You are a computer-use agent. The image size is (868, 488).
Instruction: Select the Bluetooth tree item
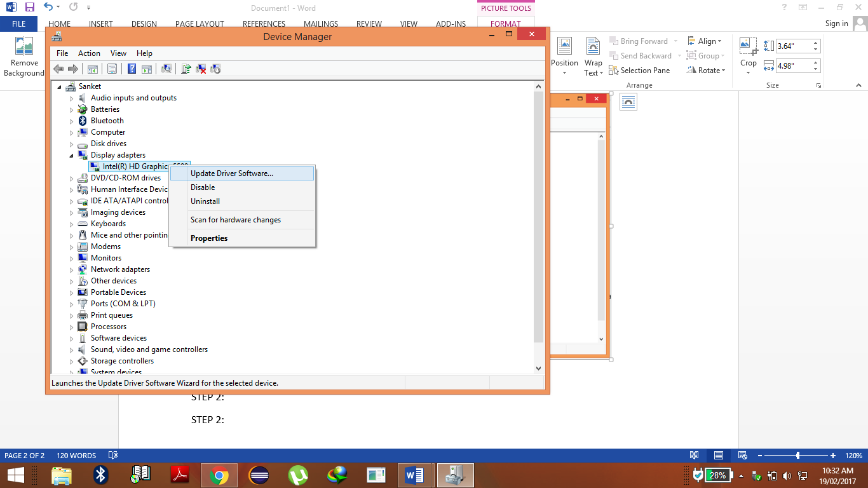(x=107, y=121)
